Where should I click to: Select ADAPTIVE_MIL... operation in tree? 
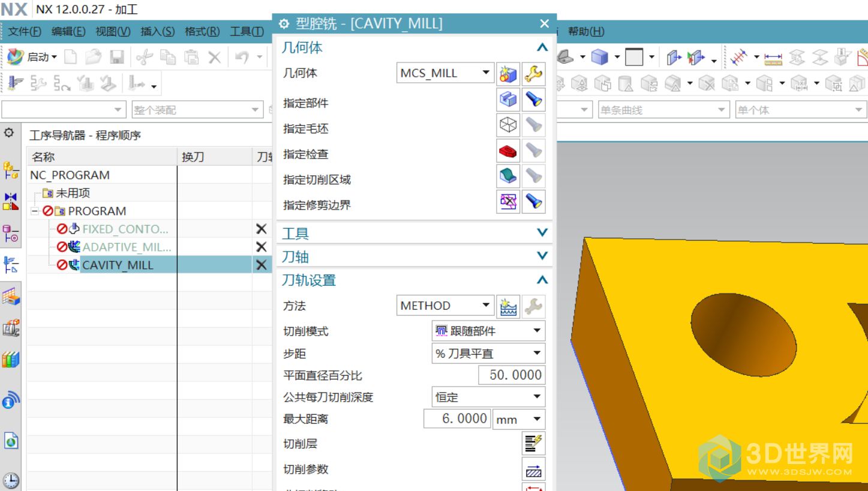(x=127, y=247)
